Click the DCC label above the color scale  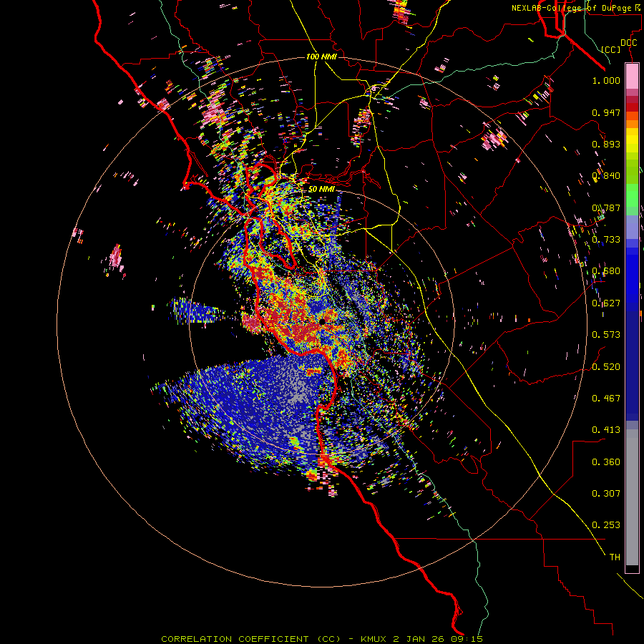coord(629,43)
